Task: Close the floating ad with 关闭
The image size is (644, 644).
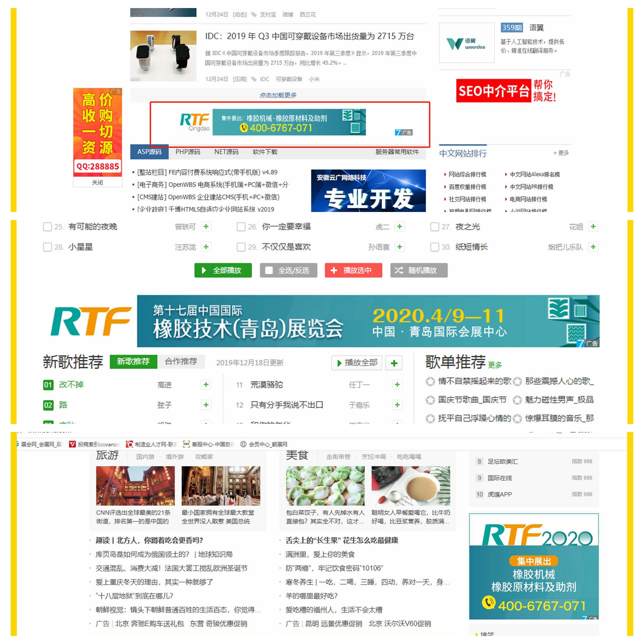Action: point(97,182)
